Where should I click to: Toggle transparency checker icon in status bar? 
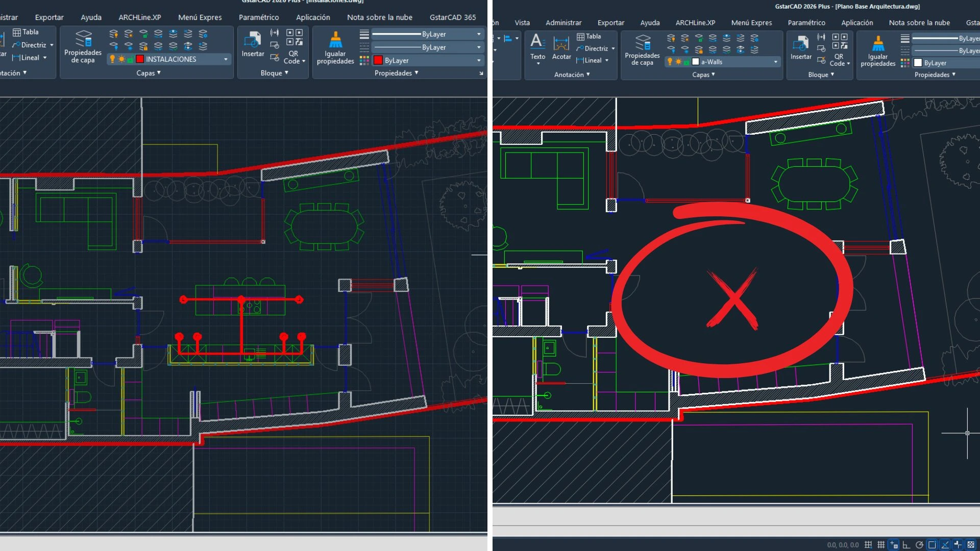pyautogui.click(x=971, y=545)
